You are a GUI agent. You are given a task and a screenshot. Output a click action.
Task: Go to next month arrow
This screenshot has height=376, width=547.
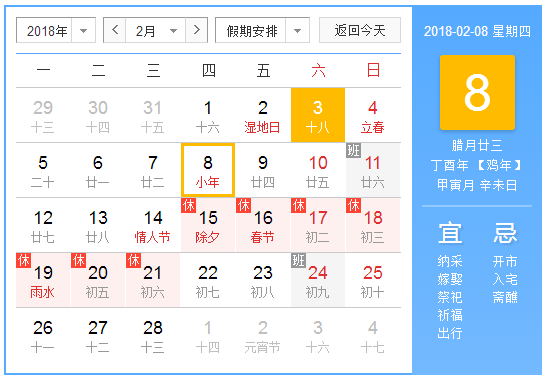196,30
